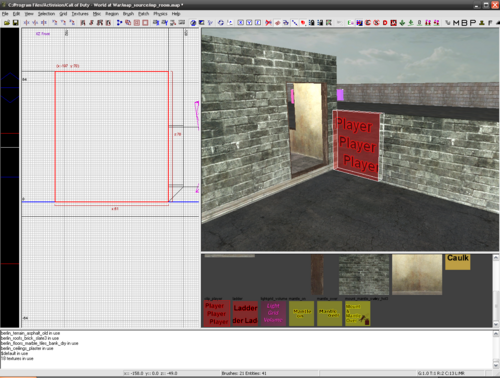Select the Ladder texture thumbnail

pyautogui.click(x=245, y=313)
